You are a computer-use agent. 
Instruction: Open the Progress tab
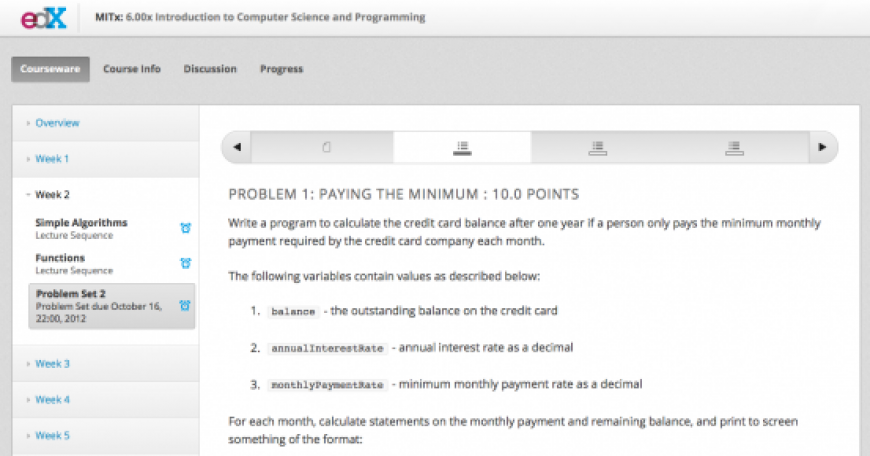coord(282,69)
